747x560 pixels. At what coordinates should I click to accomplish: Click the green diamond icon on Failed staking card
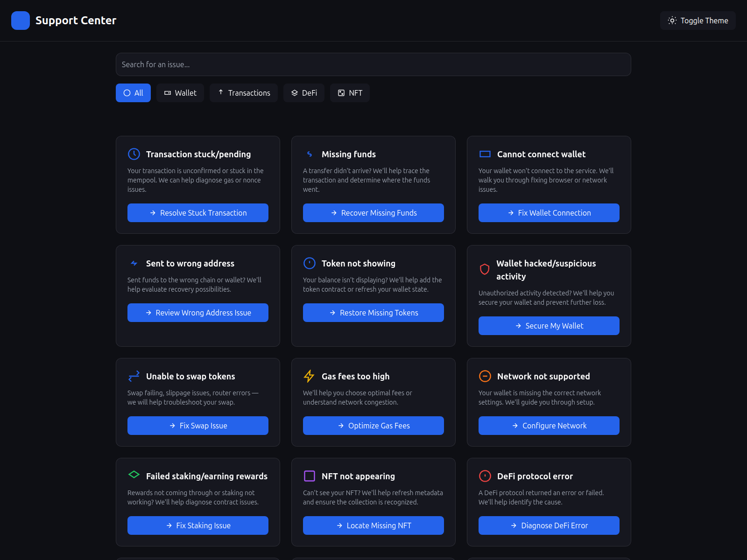coord(134,476)
